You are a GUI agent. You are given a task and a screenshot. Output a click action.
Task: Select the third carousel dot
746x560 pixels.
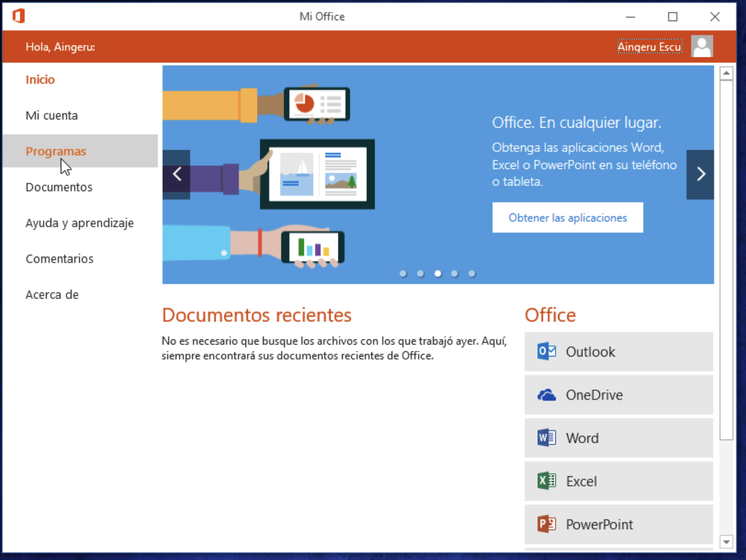click(438, 274)
